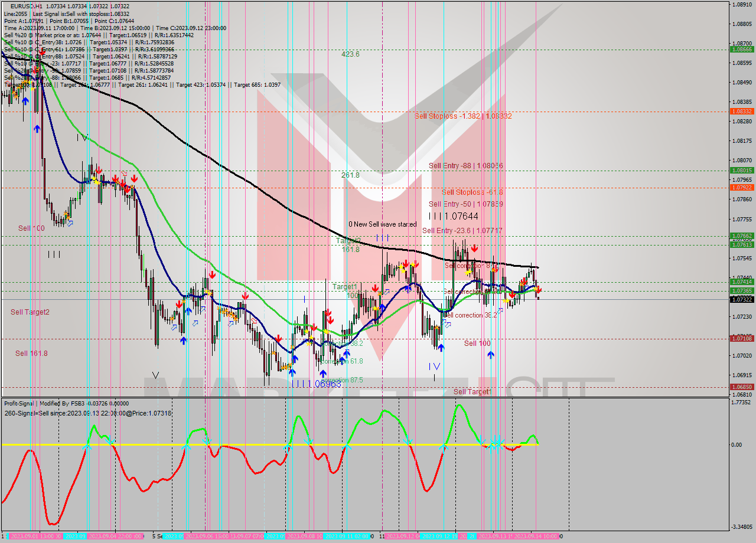Viewport: 756px width, 543px height.
Task: Click the current price tag 1.07322
Action: tap(742, 300)
